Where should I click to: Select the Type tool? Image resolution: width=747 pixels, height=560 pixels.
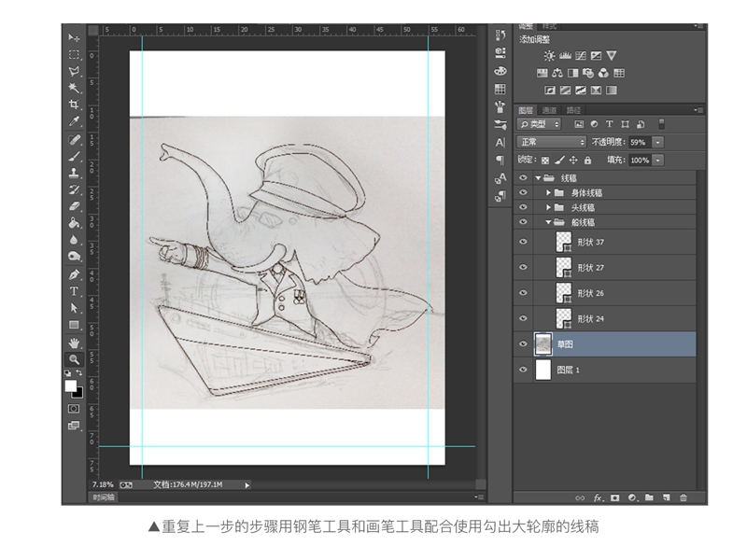74,291
